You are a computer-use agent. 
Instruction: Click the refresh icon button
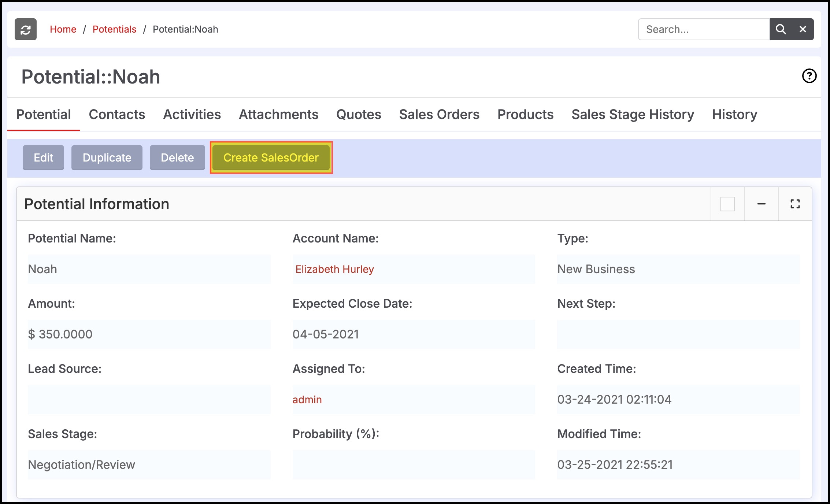click(x=26, y=29)
